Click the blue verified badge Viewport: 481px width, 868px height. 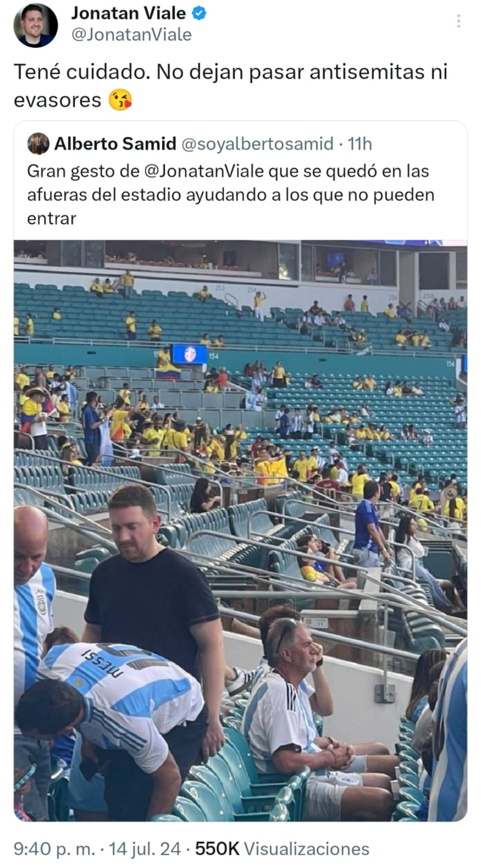click(x=199, y=14)
